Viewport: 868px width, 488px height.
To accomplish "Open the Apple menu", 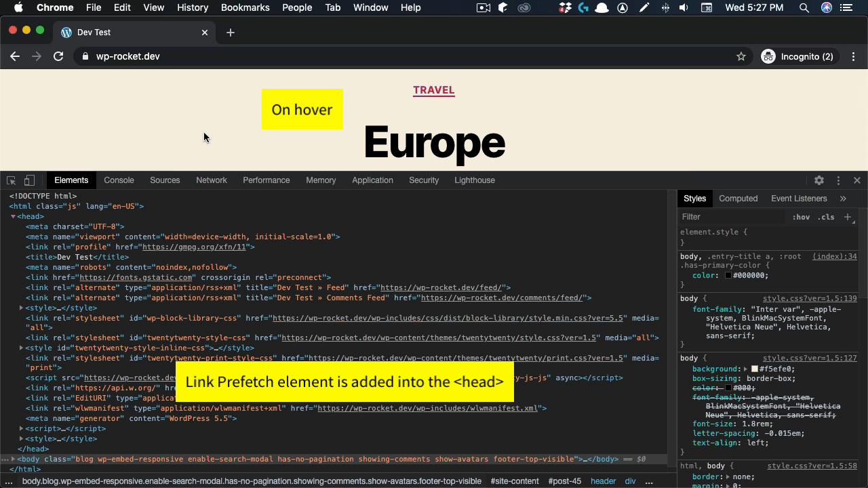I will click(x=18, y=7).
